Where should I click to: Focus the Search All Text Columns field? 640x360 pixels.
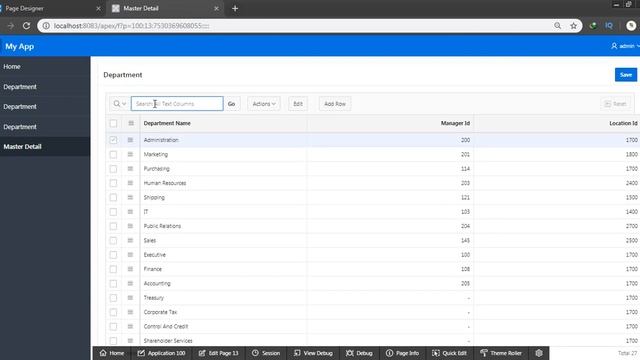[x=177, y=104]
